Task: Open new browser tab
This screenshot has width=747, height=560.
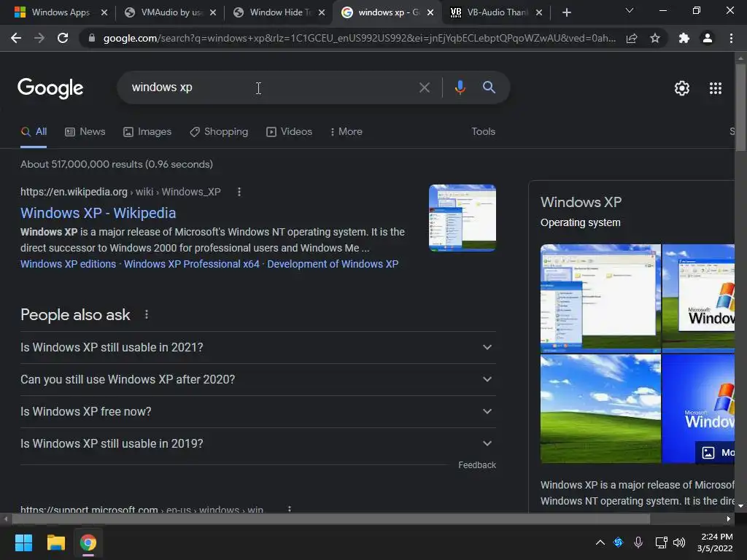Action: [x=566, y=12]
